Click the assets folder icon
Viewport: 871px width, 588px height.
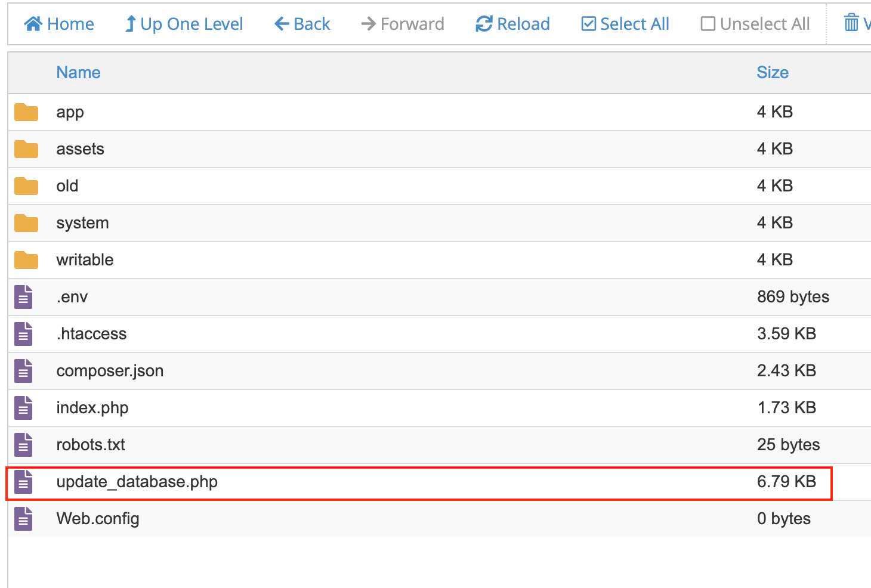coord(26,149)
